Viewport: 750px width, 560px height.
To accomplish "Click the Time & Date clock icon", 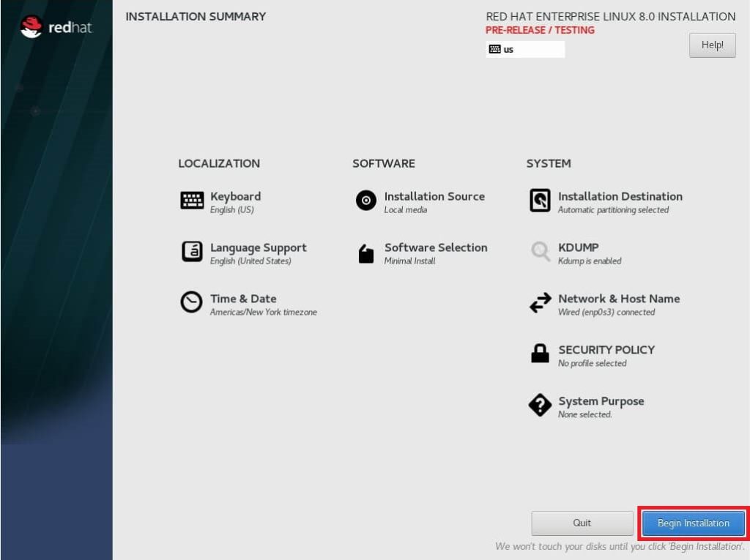I will click(x=192, y=302).
